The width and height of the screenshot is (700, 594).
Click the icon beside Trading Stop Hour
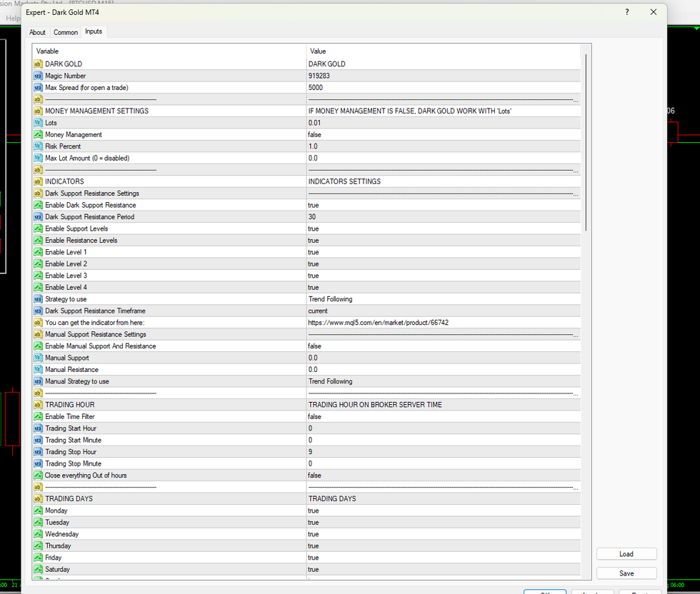pos(38,452)
